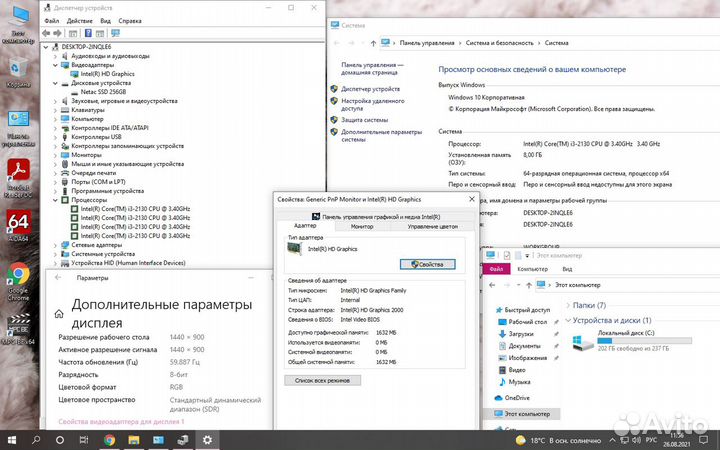The image size is (720, 450).
Task: Close the Generic PnP Monitor properties dialog
Action: point(472,199)
